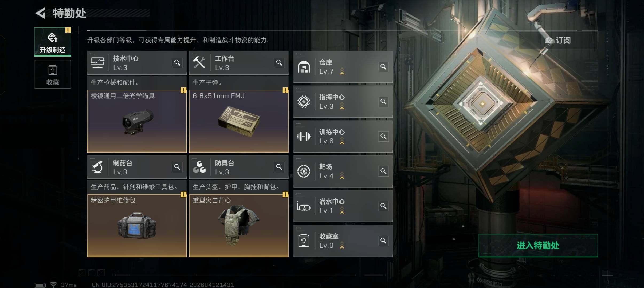644x288 pixels.
Task: Select the 重型突击背心 armor card
Action: [239, 226]
